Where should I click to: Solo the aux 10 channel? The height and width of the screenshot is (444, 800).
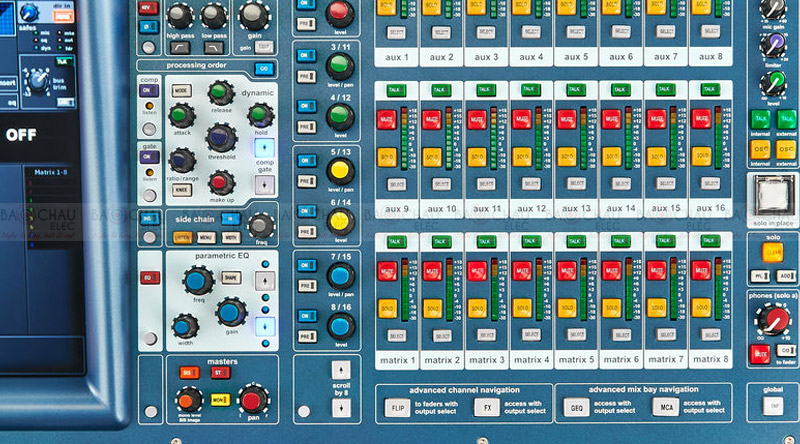click(x=432, y=157)
